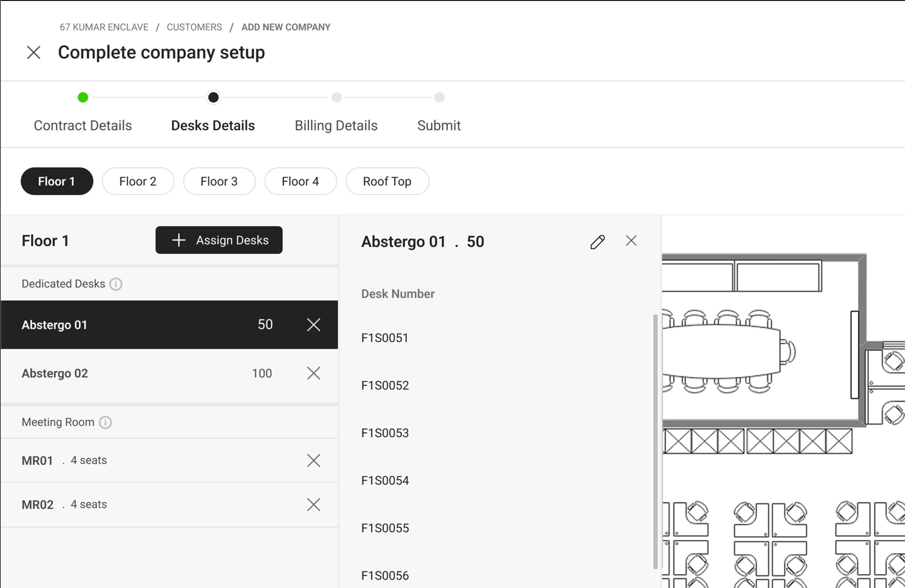Close the Complete company setup page
This screenshot has width=905, height=588.
click(x=34, y=52)
